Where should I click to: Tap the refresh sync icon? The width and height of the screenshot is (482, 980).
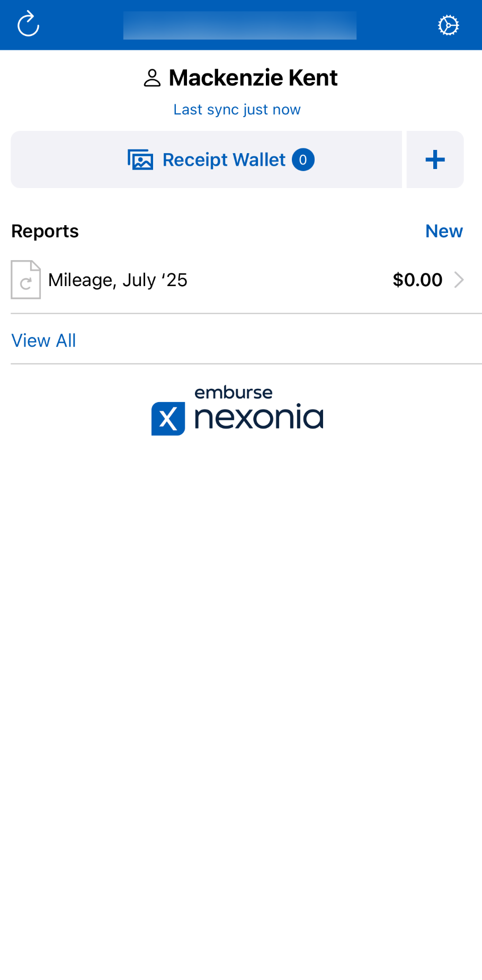pyautogui.click(x=28, y=24)
